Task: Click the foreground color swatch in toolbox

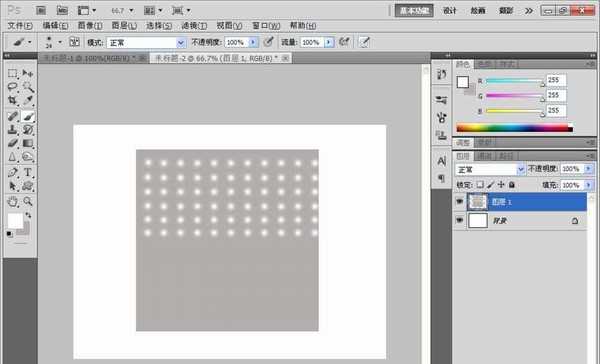Action: (15, 221)
